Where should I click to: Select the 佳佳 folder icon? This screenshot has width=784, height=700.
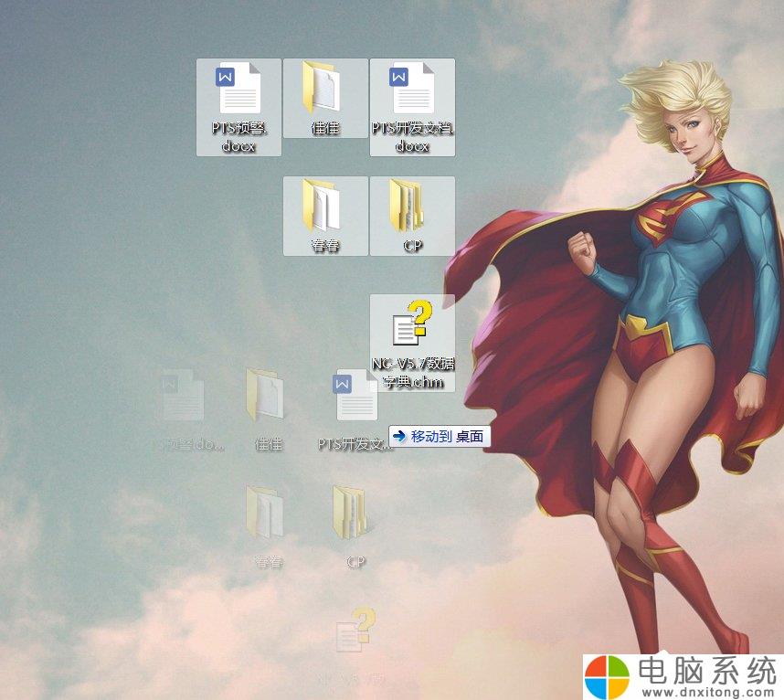[x=325, y=99]
